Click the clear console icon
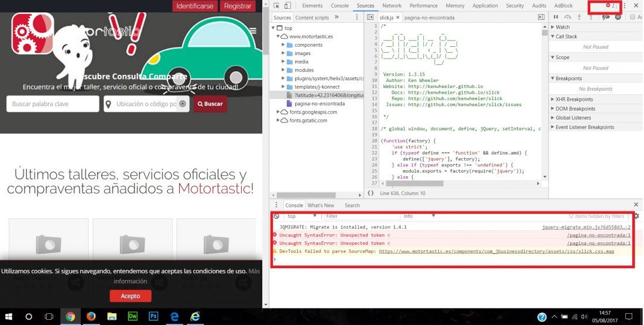 pyautogui.click(x=276, y=216)
